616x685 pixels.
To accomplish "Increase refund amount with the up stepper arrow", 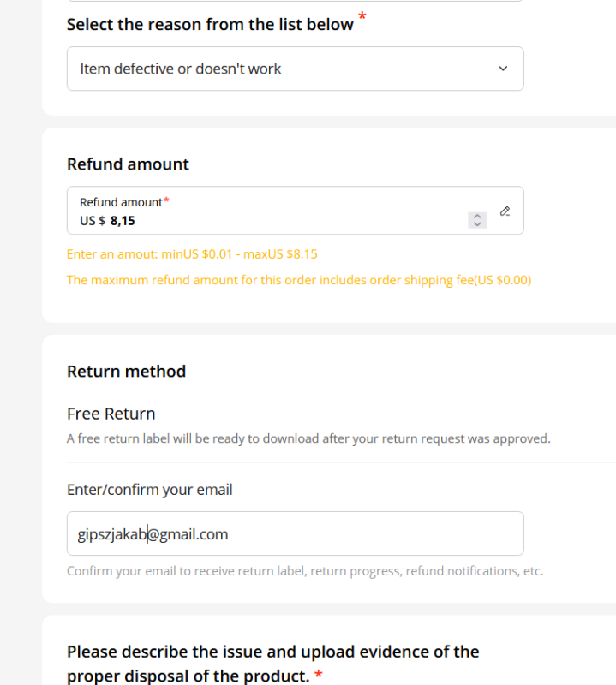I will tap(477, 217).
